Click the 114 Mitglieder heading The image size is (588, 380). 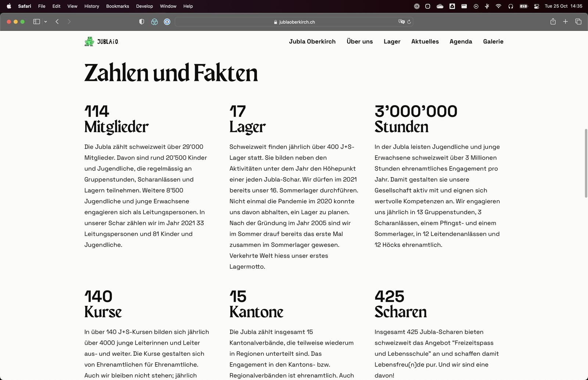coord(116,119)
